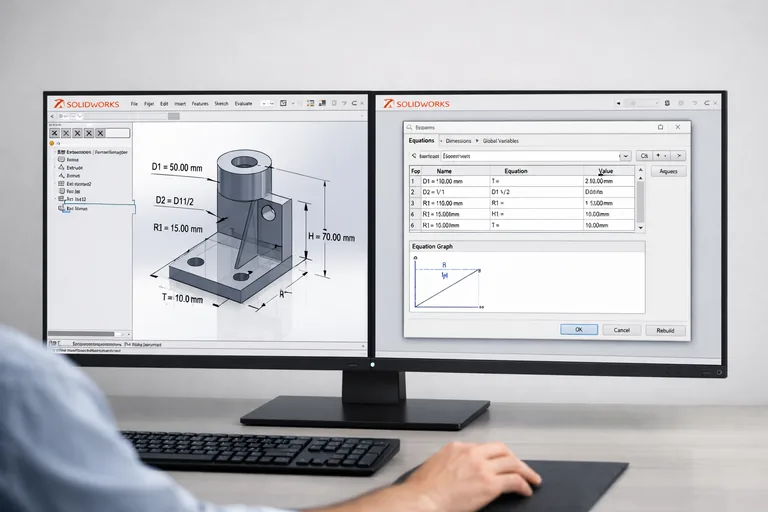Click the S-shaped icon in right window toolbar

(x=667, y=103)
